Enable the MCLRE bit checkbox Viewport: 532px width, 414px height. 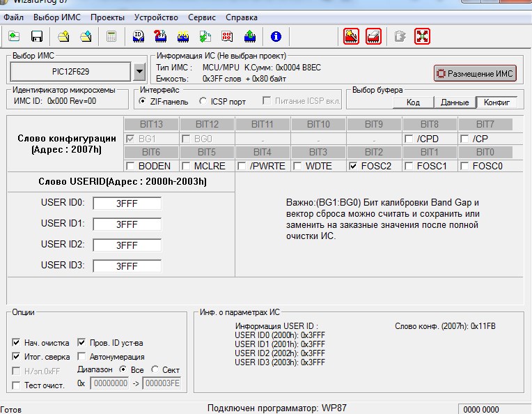click(x=186, y=166)
